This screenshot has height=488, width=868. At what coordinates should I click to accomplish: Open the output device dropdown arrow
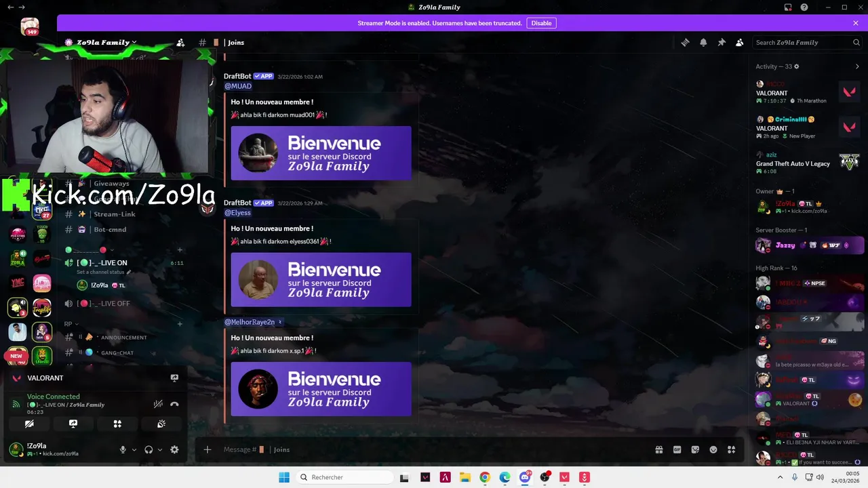click(x=160, y=449)
